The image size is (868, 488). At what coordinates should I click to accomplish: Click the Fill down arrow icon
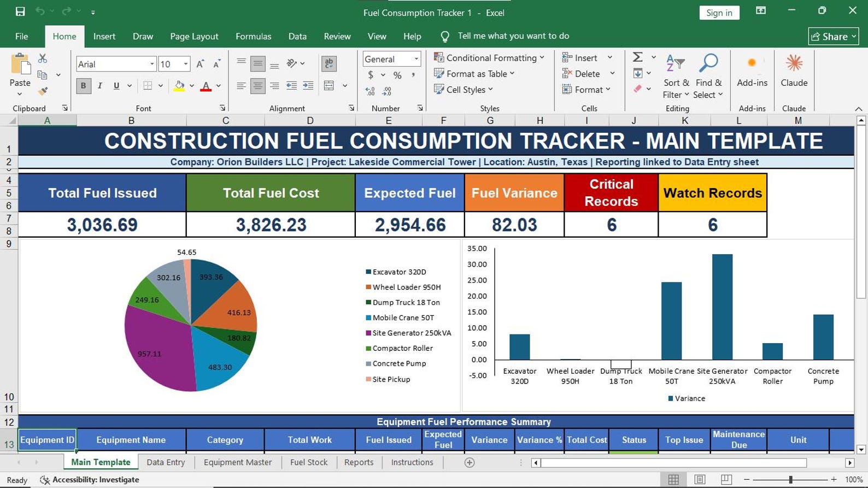pyautogui.click(x=637, y=73)
